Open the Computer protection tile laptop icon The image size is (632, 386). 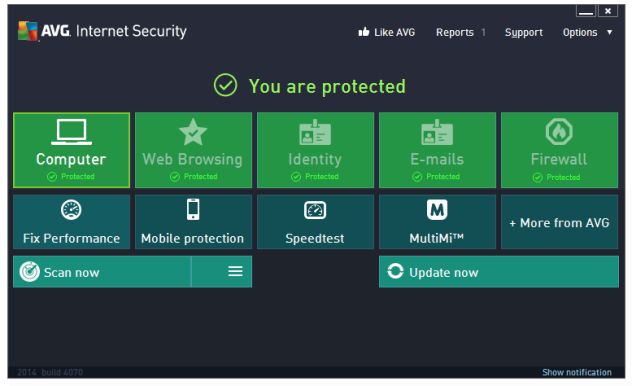tap(71, 132)
